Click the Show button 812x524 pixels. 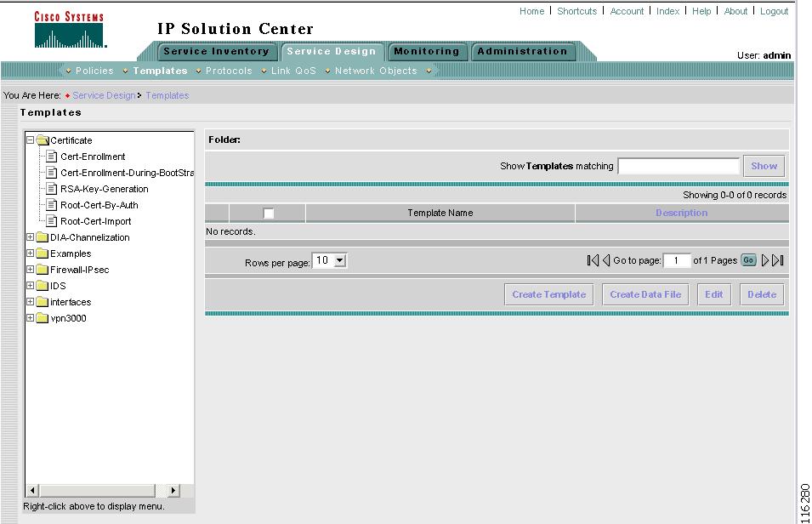click(x=764, y=166)
